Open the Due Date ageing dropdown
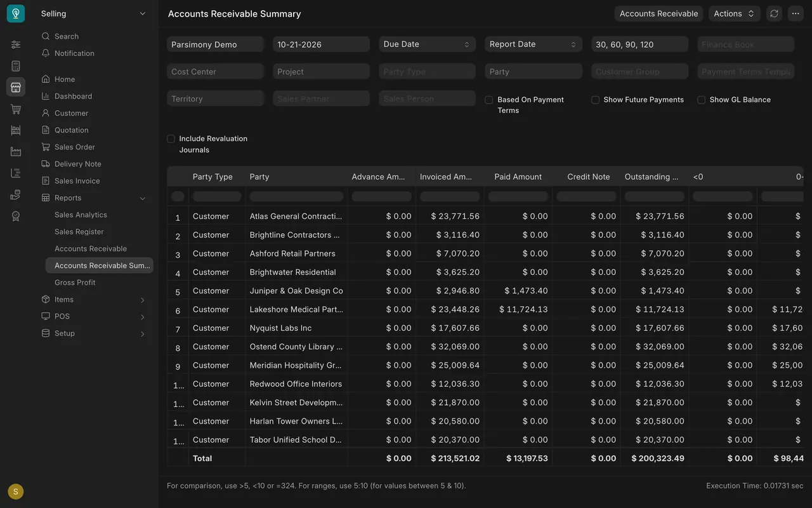812x508 pixels. (x=428, y=44)
